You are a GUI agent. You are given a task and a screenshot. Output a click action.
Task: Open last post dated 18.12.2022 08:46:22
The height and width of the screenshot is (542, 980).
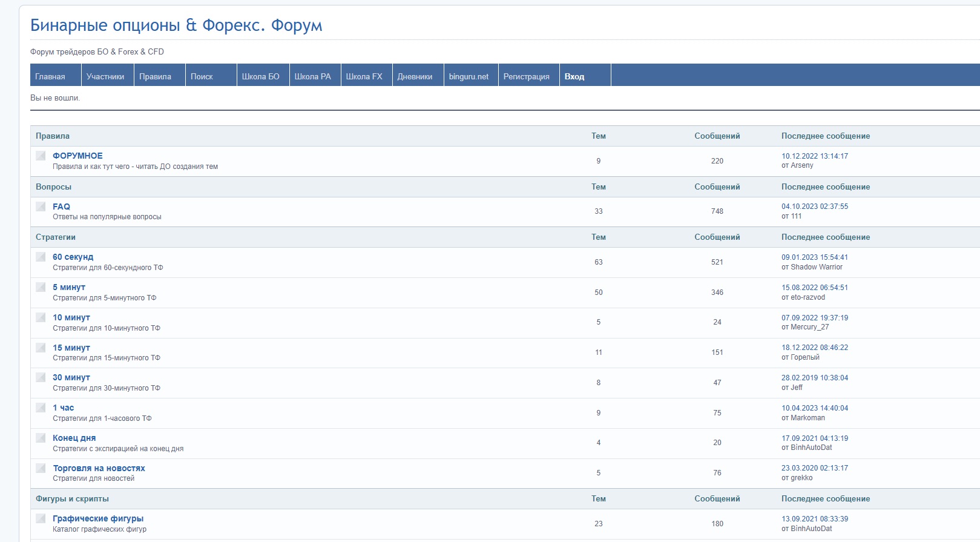(815, 348)
